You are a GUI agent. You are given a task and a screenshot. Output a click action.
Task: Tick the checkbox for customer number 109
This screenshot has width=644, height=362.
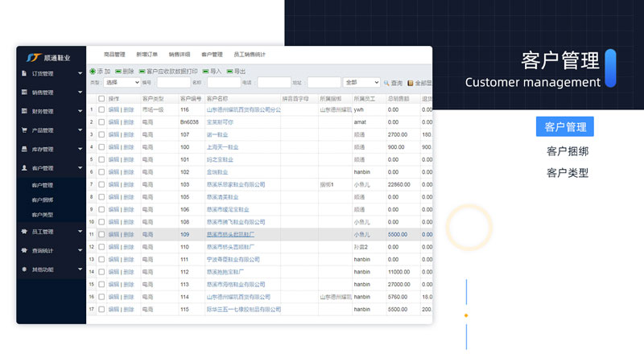tap(101, 234)
